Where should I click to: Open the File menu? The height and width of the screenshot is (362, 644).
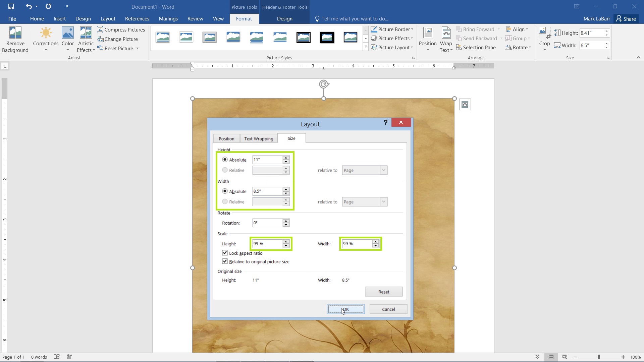click(x=12, y=19)
